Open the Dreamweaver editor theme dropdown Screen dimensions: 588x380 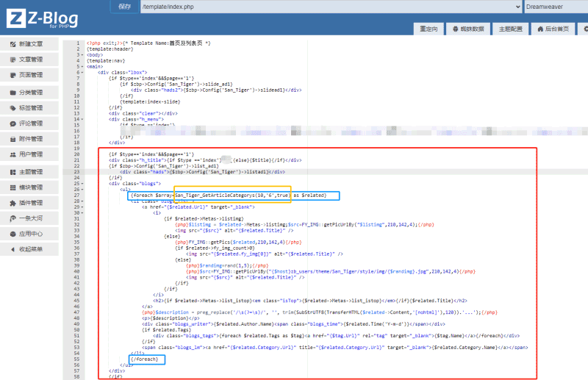point(555,7)
